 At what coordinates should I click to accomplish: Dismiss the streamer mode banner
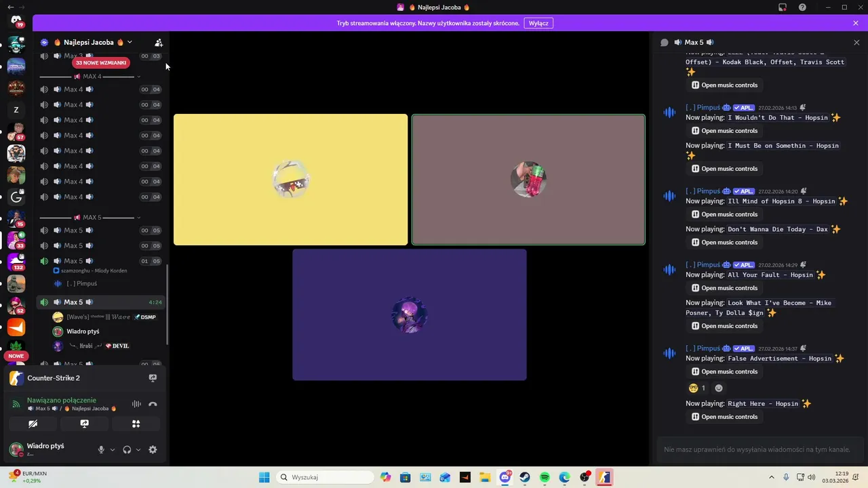856,23
